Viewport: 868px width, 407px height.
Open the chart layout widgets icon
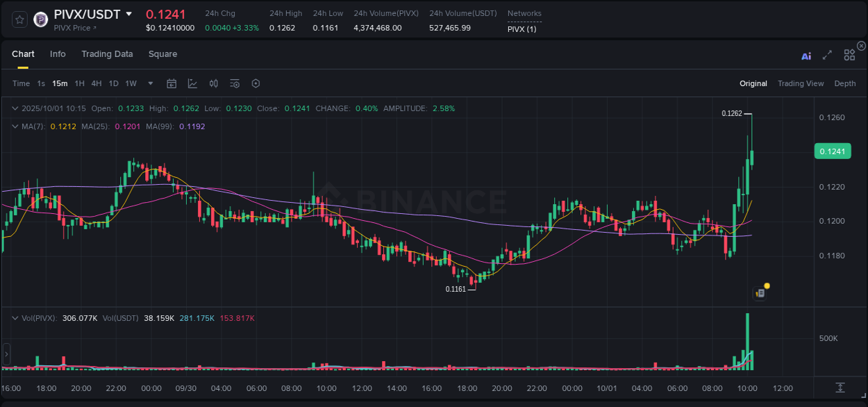(849, 55)
